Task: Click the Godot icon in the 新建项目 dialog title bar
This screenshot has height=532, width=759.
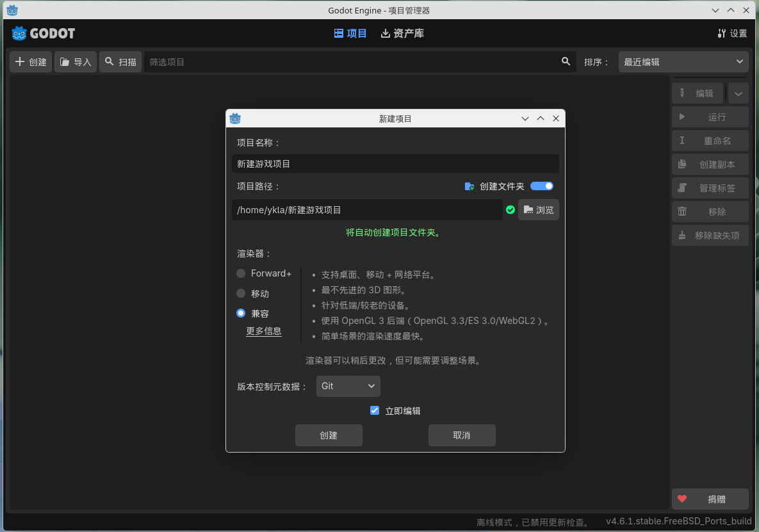Action: 235,118
